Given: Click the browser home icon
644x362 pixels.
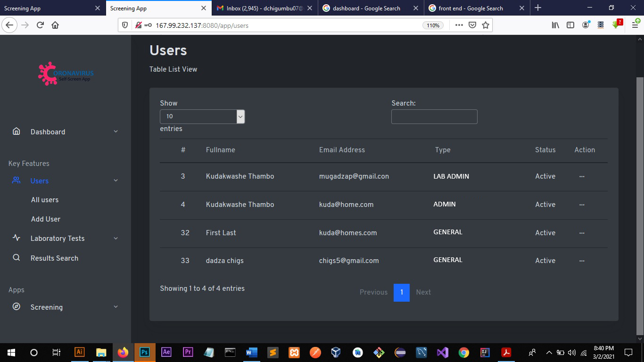Looking at the screenshot, I should 55,25.
